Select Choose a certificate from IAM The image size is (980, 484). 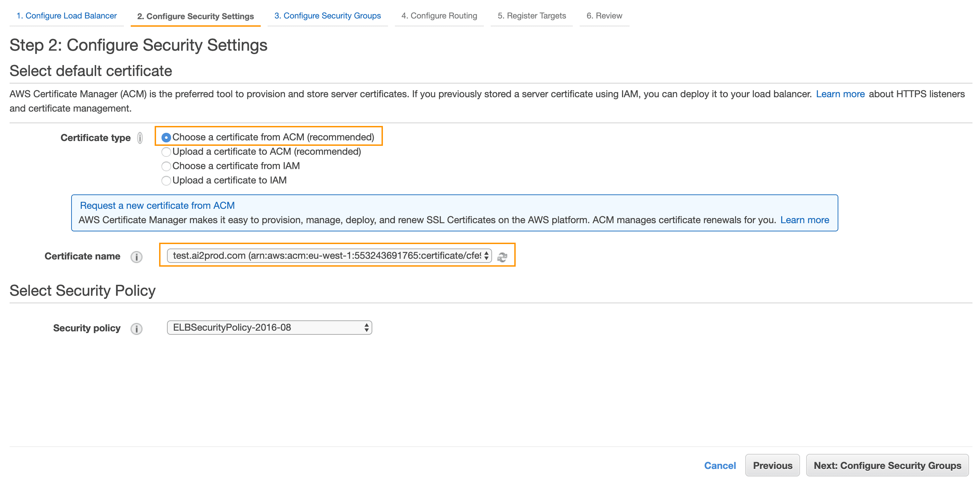tap(166, 166)
